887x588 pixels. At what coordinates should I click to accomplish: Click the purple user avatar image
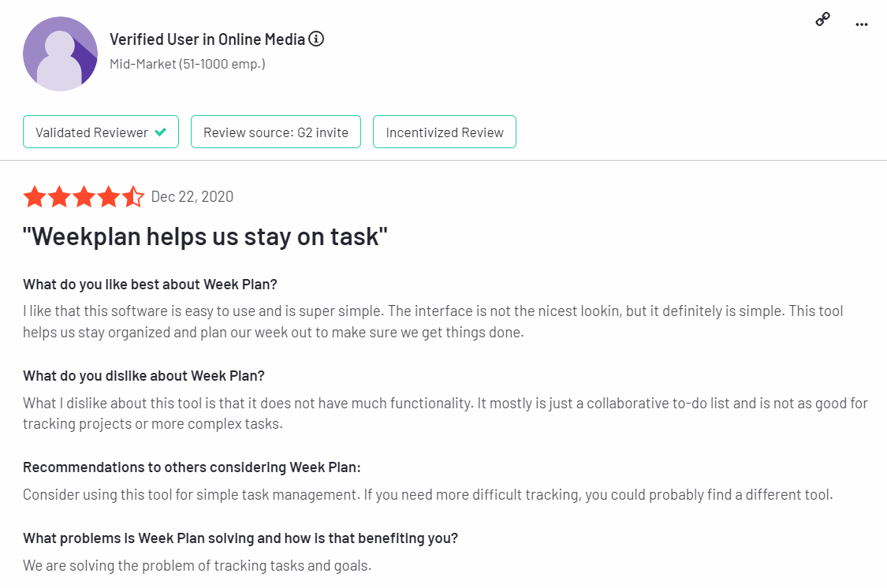[x=60, y=53]
